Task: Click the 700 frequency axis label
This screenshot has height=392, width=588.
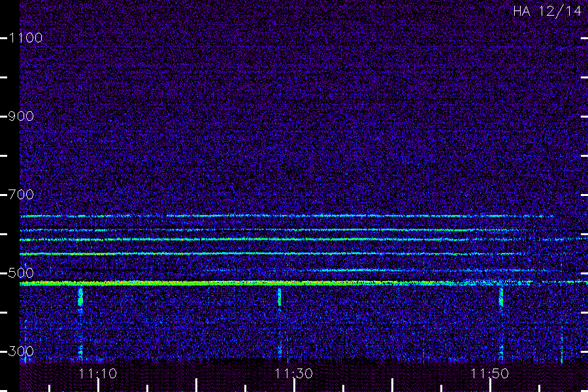Action: click(x=21, y=195)
